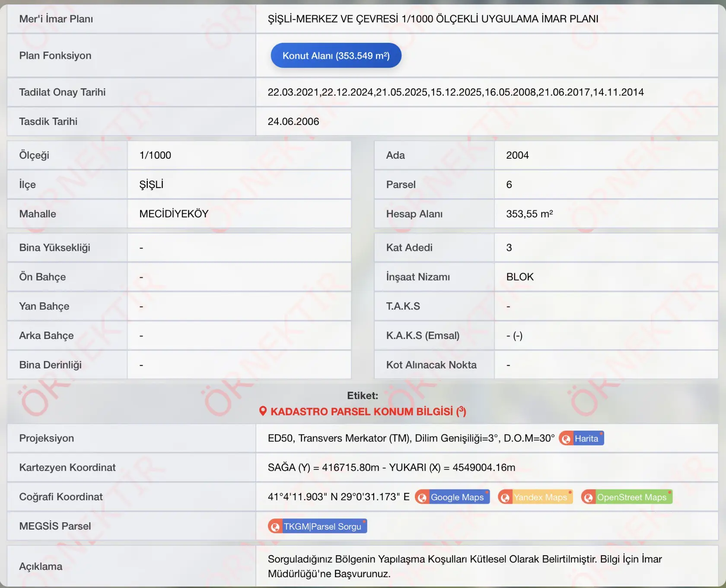
Task: Click the Bina Yüksekliği label
Action: click(55, 248)
